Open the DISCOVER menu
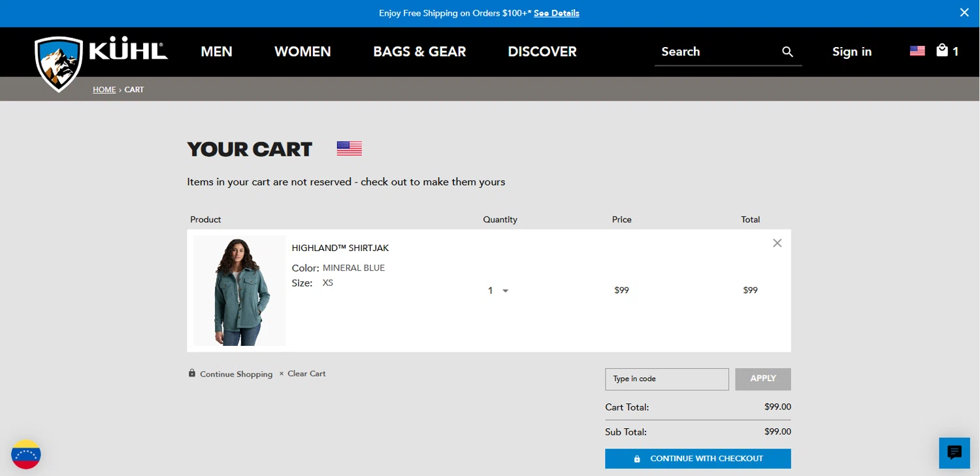 (x=542, y=52)
